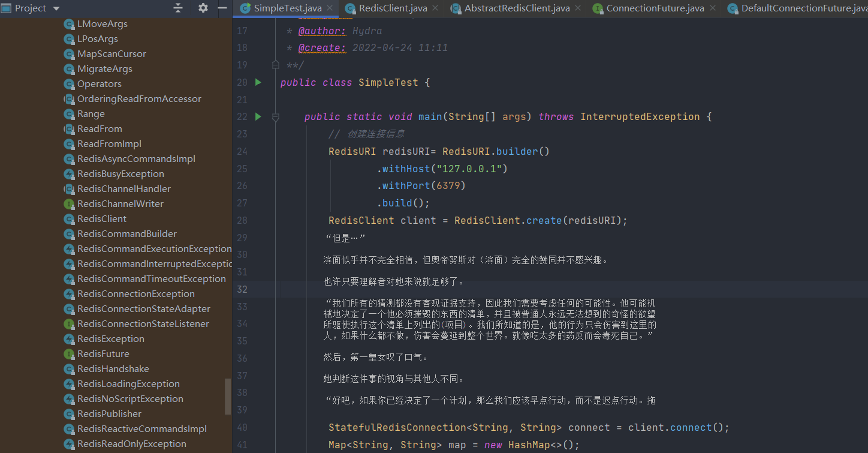Select RedisNoScriptException item

tap(130, 399)
